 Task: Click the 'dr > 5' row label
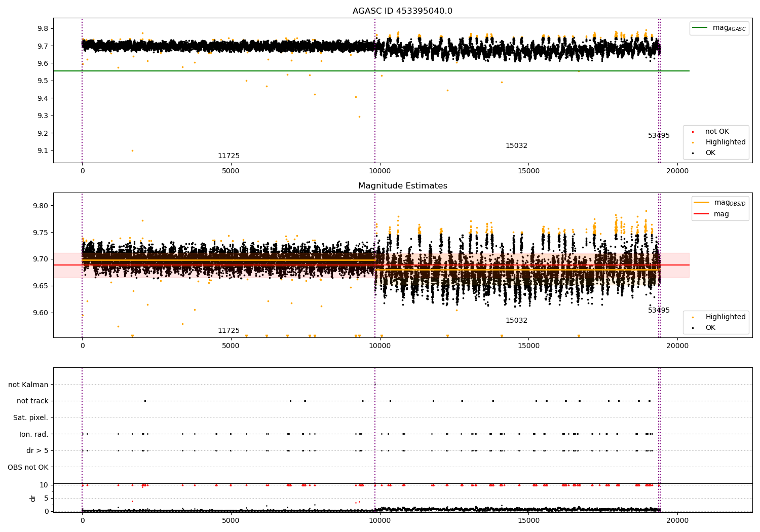[37, 451]
